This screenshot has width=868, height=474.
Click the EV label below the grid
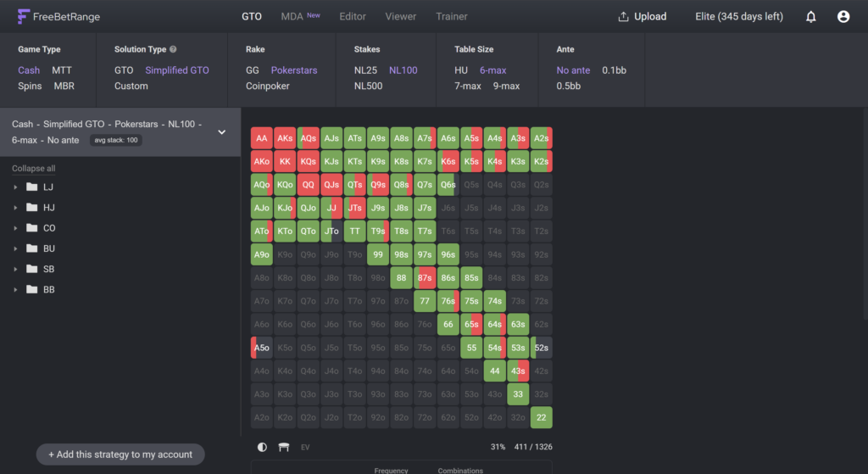pos(305,448)
